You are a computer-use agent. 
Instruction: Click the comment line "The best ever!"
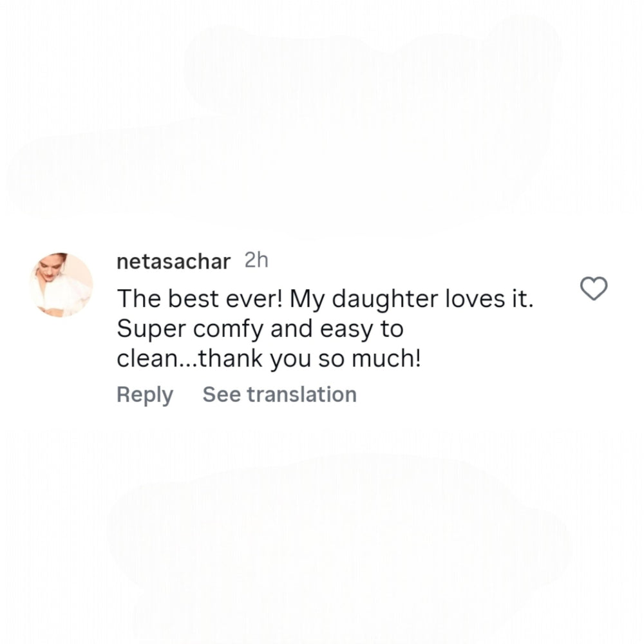click(199, 299)
